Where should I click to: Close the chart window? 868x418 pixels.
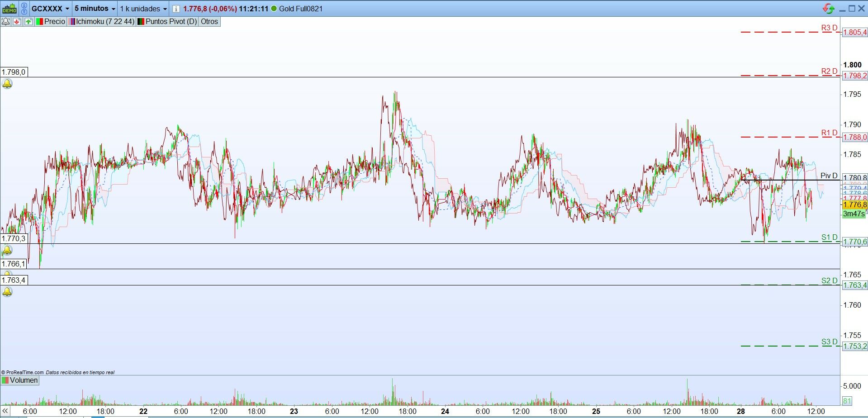pos(862,9)
